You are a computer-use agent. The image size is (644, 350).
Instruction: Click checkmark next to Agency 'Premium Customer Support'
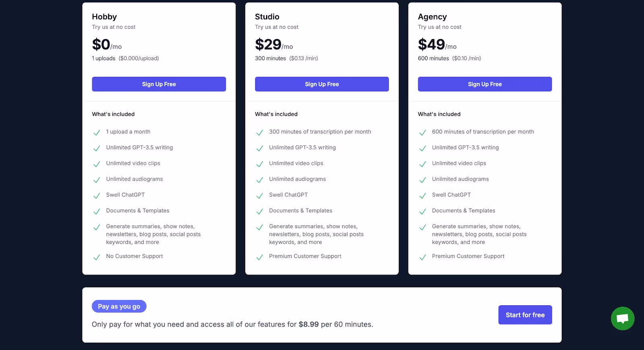click(x=423, y=257)
